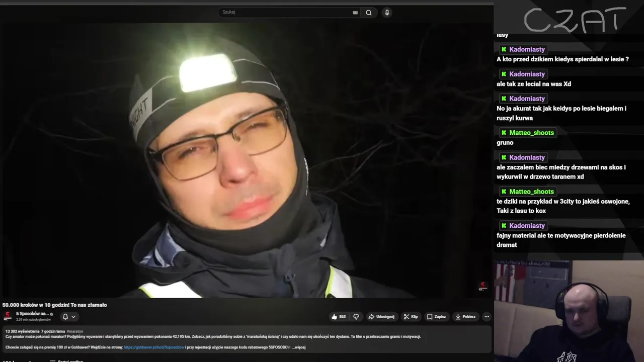Expand description with ...więcej

pyautogui.click(x=299, y=347)
